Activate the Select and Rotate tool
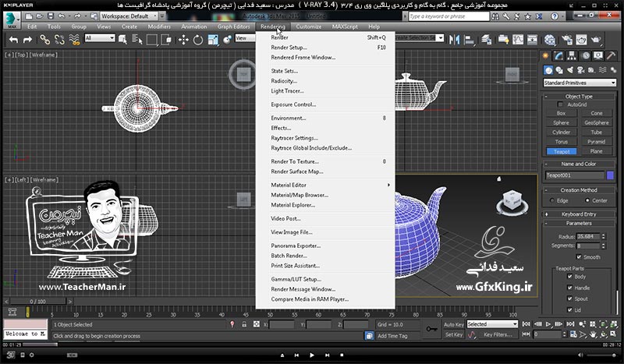The width and height of the screenshot is (624, 364). [198, 40]
